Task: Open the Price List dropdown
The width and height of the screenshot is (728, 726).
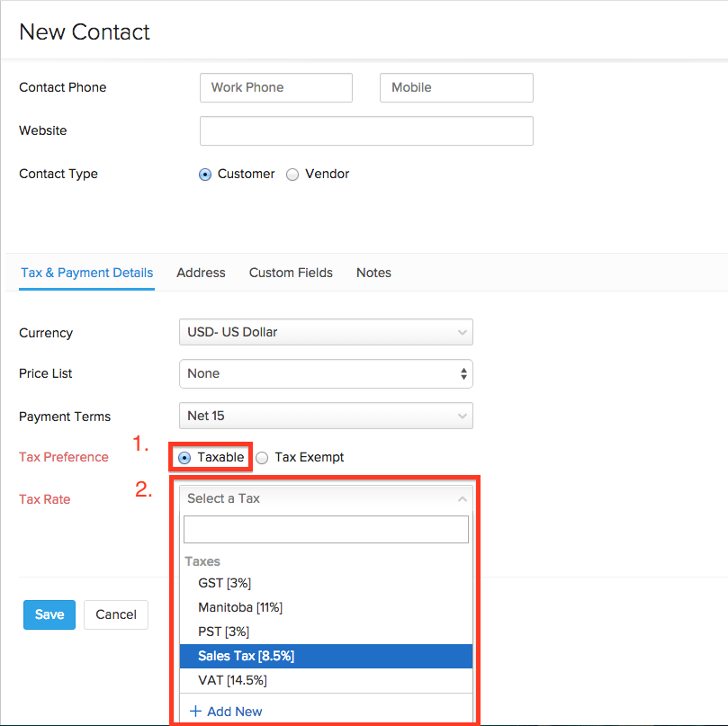Action: 326,373
